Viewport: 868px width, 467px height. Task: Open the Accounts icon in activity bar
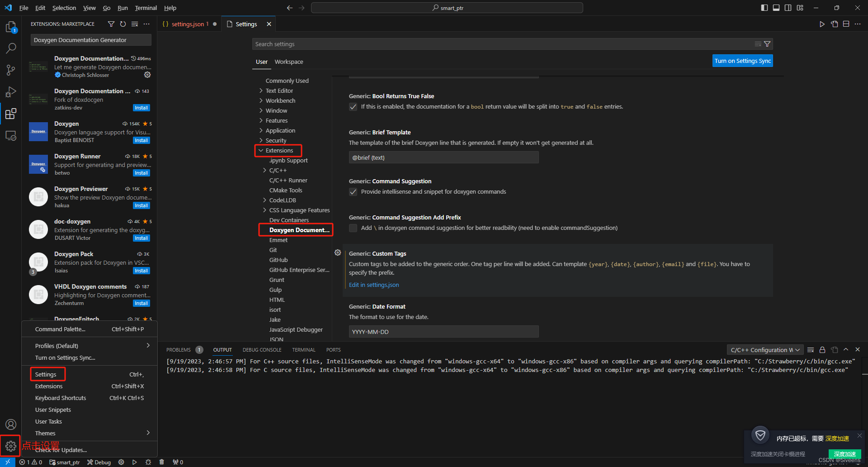11,424
